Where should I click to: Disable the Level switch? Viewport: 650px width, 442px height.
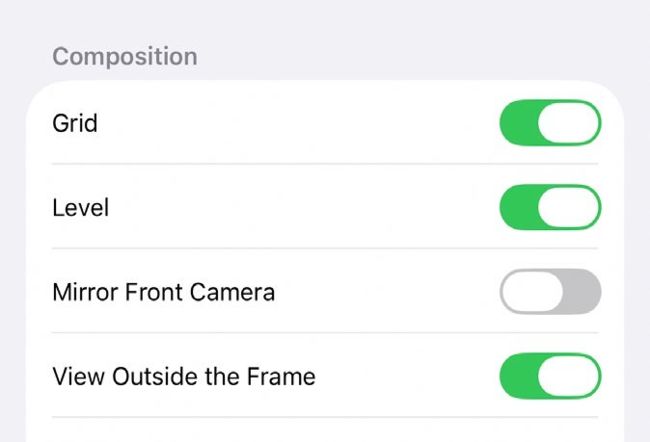tap(550, 208)
